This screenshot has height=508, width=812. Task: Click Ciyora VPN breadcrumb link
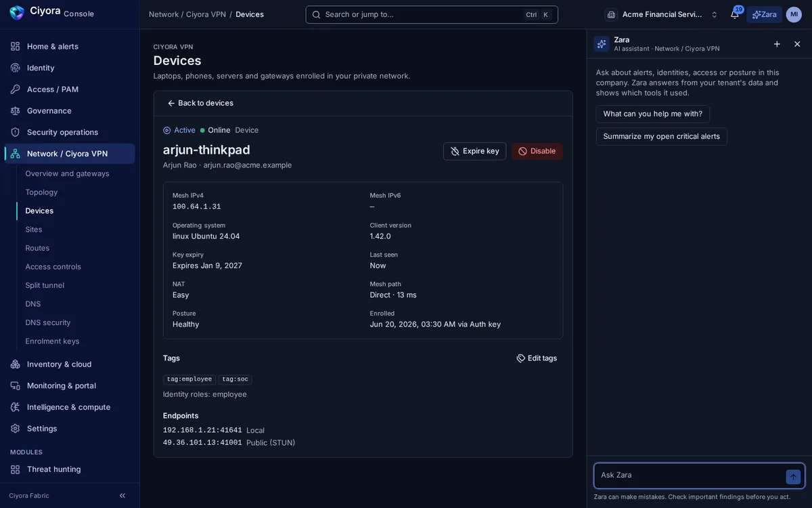coord(206,14)
